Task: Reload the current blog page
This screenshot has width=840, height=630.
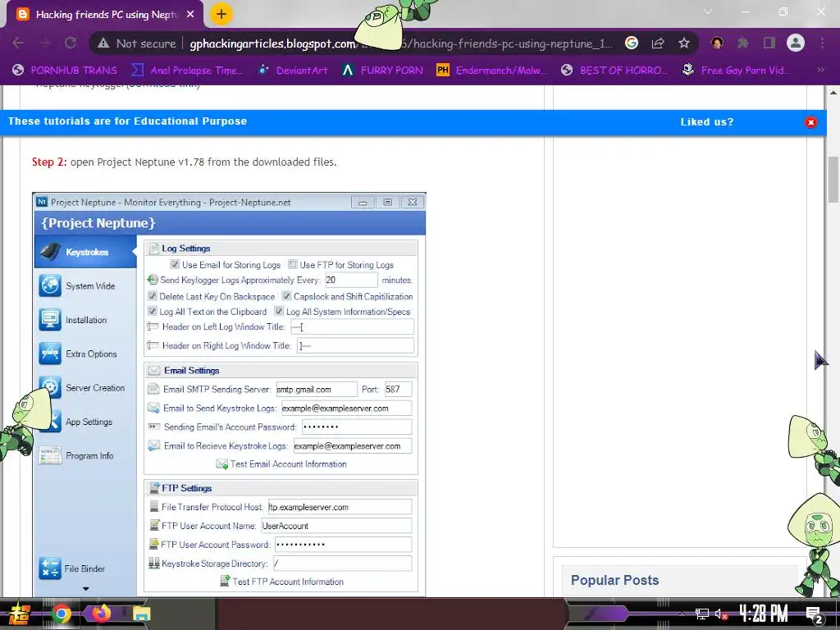Action: (71, 43)
